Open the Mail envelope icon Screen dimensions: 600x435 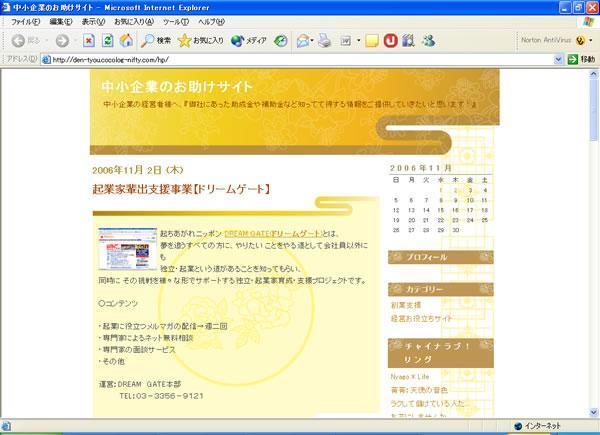point(303,41)
